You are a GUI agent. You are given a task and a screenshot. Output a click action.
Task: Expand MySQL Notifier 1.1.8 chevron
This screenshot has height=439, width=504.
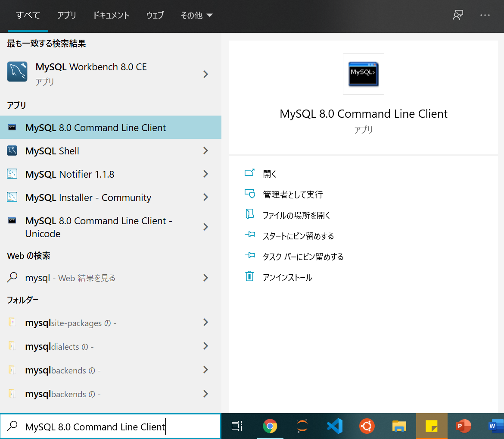[206, 174]
